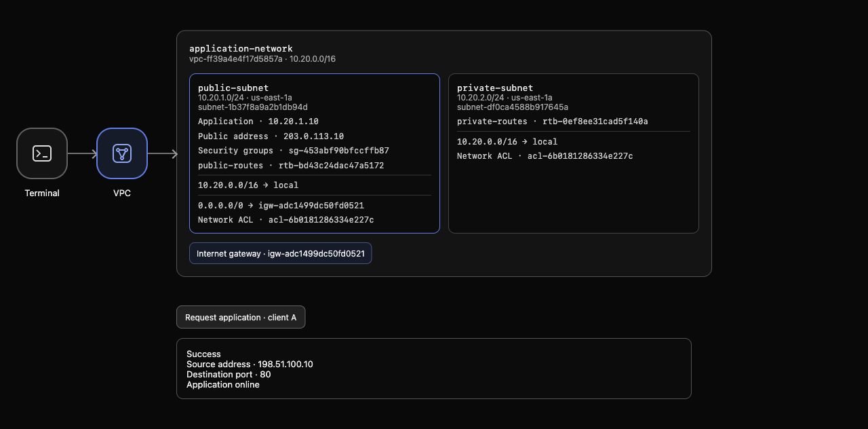Image resolution: width=868 pixels, height=429 pixels.
Task: Click the Destination port · 80 line
Action: [x=229, y=374]
